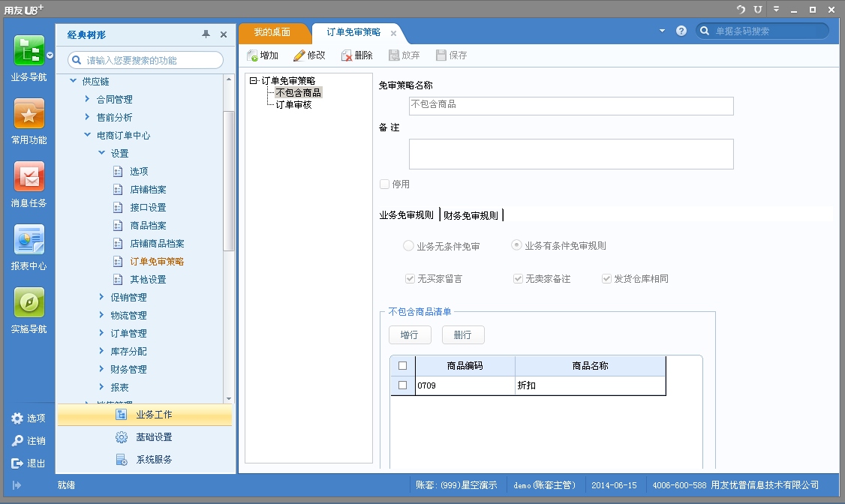Toggle the 无卖家备注 checkbox
This screenshot has height=504, width=845.
point(518,278)
